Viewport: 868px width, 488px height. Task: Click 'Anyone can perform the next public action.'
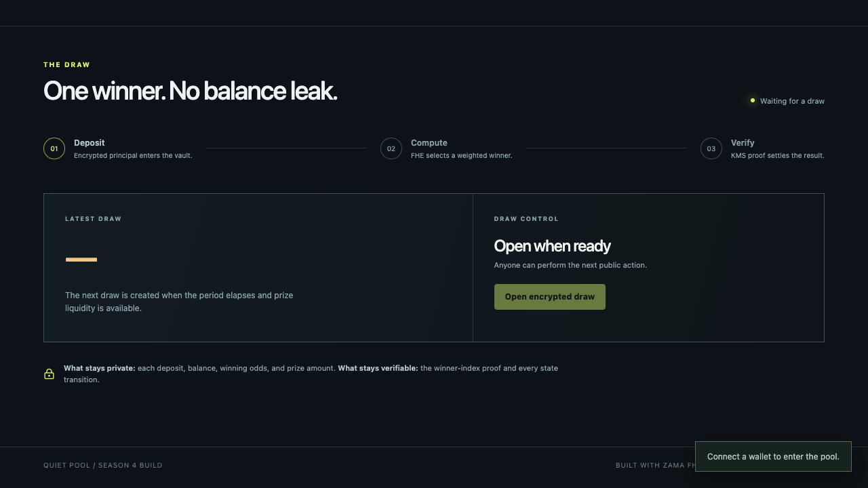[571, 265]
